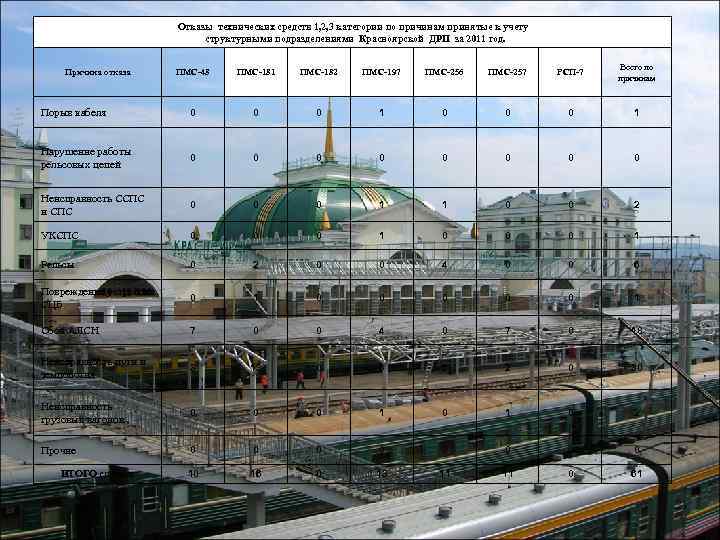720x540 pixels.
Task: Click the 'Прочие' row label
Action: [x=58, y=450]
